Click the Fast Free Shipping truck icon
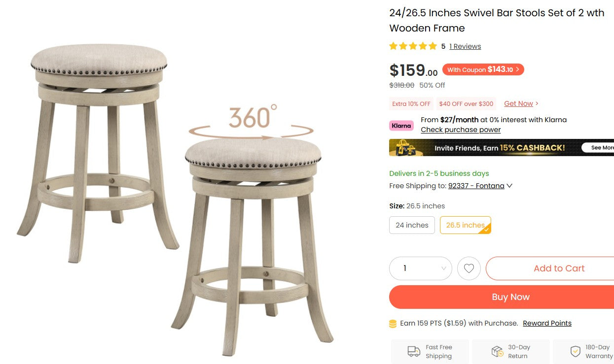This screenshot has width=614, height=364. tap(413, 351)
